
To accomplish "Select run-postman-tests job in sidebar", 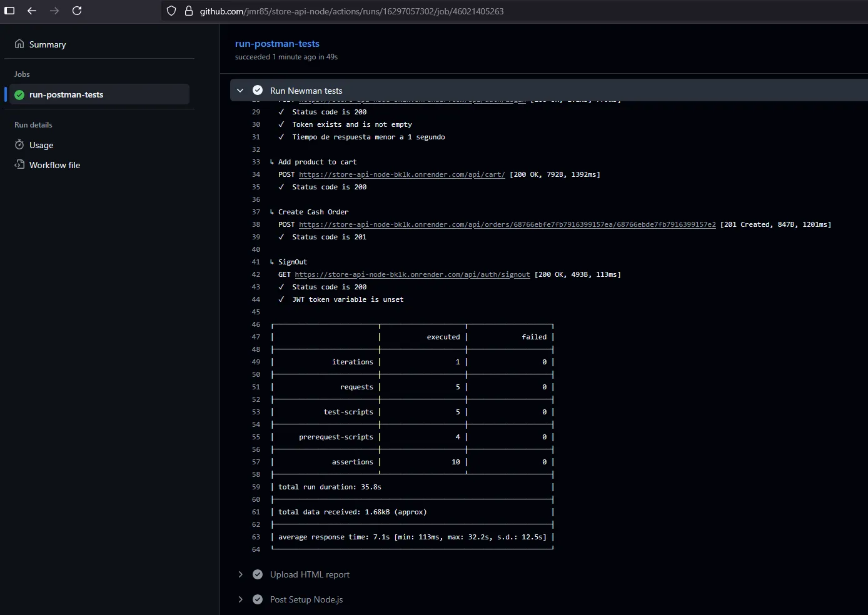I will tap(66, 94).
